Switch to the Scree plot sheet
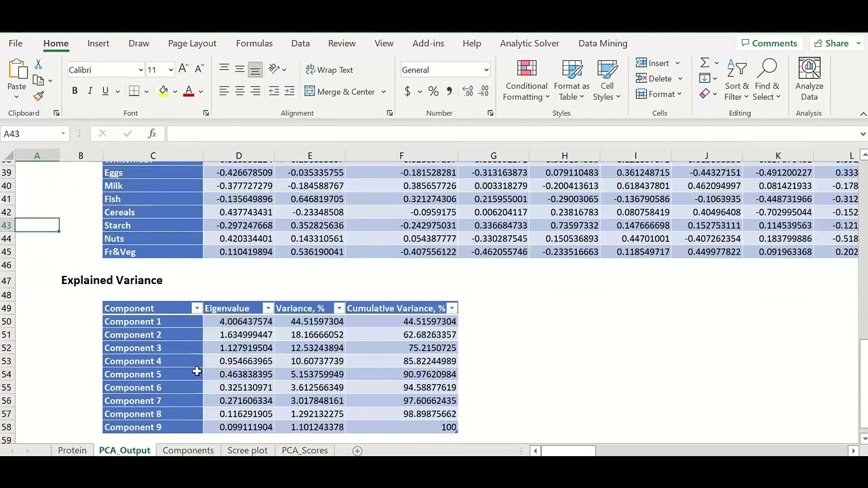 click(x=248, y=450)
